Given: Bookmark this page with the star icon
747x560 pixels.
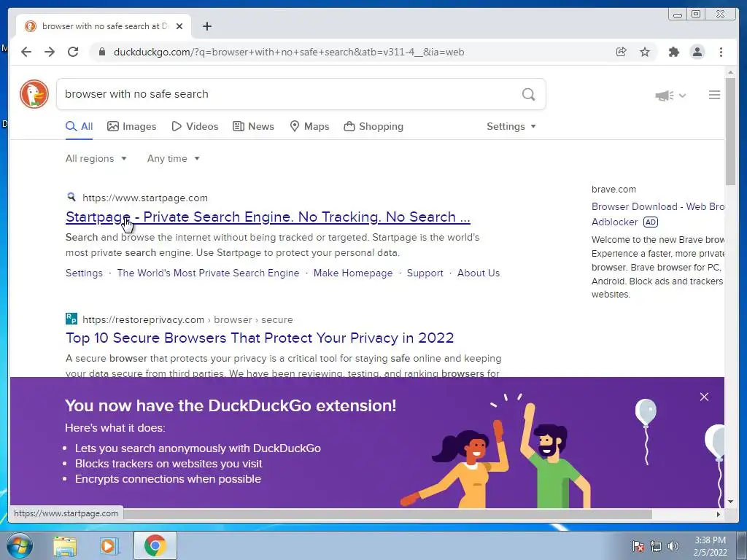Looking at the screenshot, I should tap(645, 52).
